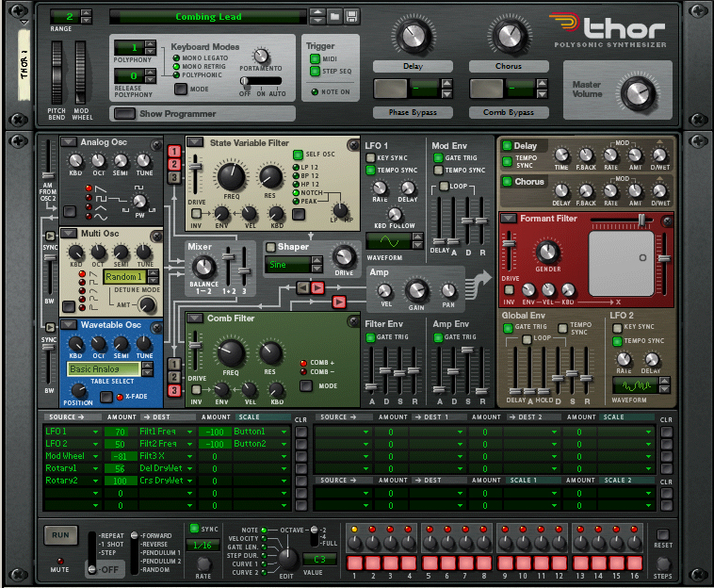Image resolution: width=714 pixels, height=588 pixels.
Task: Remove the State Variable Filter via its X
Action: pos(353,145)
